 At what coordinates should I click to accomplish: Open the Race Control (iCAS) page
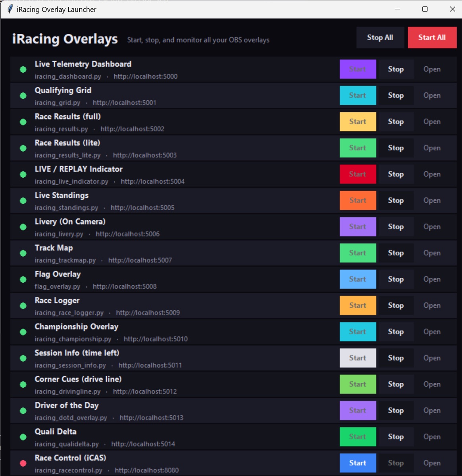(x=432, y=463)
